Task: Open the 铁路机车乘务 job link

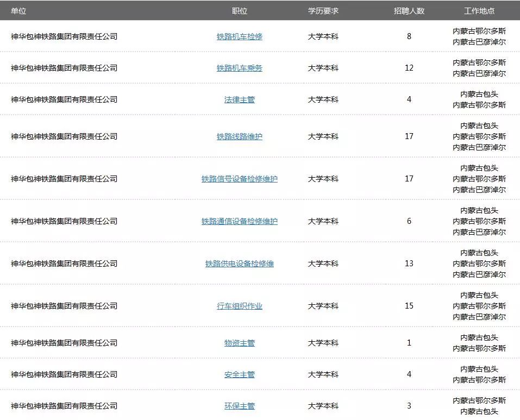Action: [x=240, y=68]
